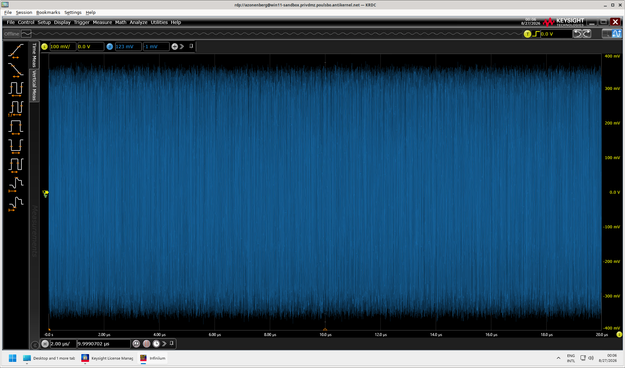Click the redo arrow button
625x368 pixels.
587,34
